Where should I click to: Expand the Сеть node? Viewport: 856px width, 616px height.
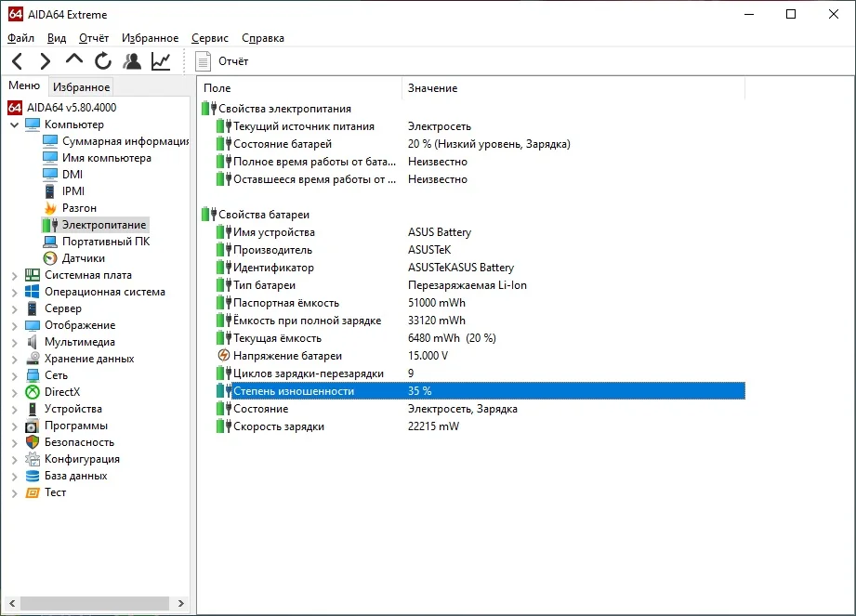click(14, 376)
